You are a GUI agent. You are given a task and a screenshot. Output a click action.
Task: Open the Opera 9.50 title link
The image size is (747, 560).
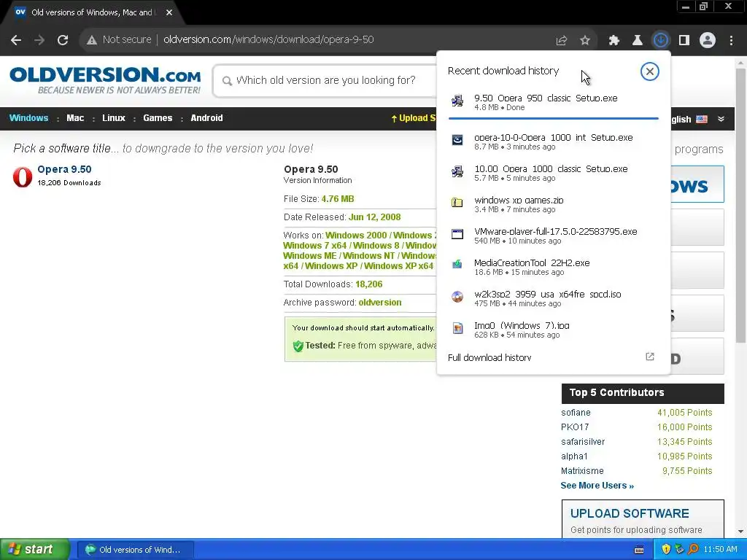[64, 169]
